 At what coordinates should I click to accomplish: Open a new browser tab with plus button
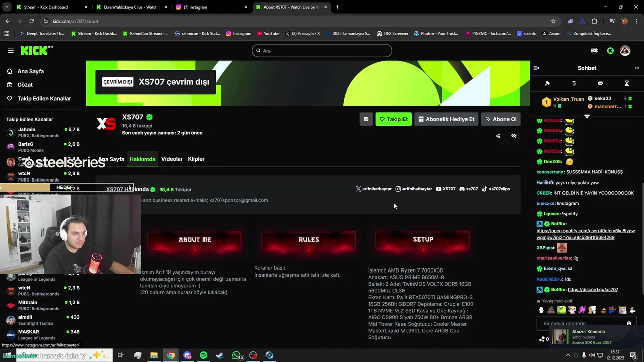(x=337, y=7)
